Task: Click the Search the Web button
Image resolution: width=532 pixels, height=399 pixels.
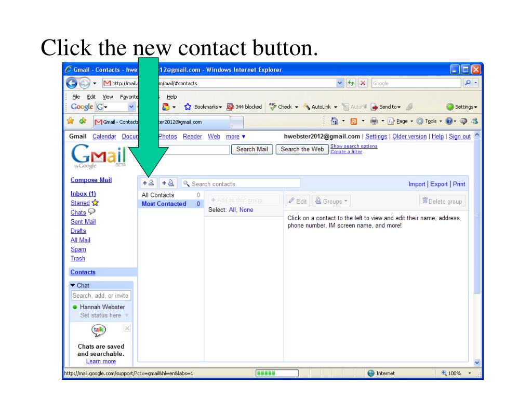Action: coord(302,149)
